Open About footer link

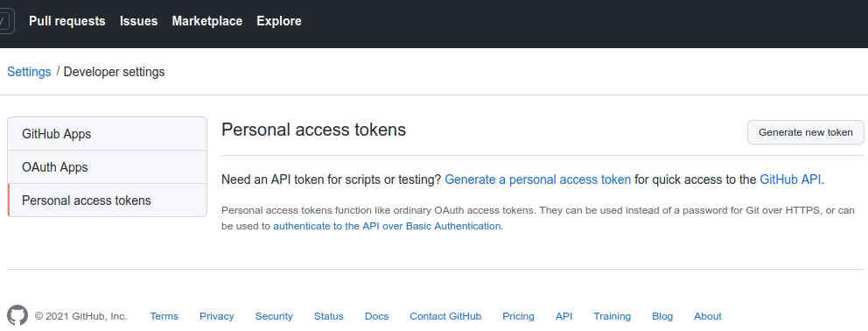tap(708, 316)
